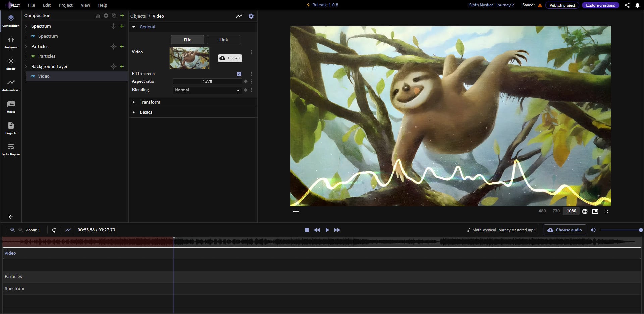Open the notifications bell
Viewport: 644px width, 314px height.
(637, 5)
